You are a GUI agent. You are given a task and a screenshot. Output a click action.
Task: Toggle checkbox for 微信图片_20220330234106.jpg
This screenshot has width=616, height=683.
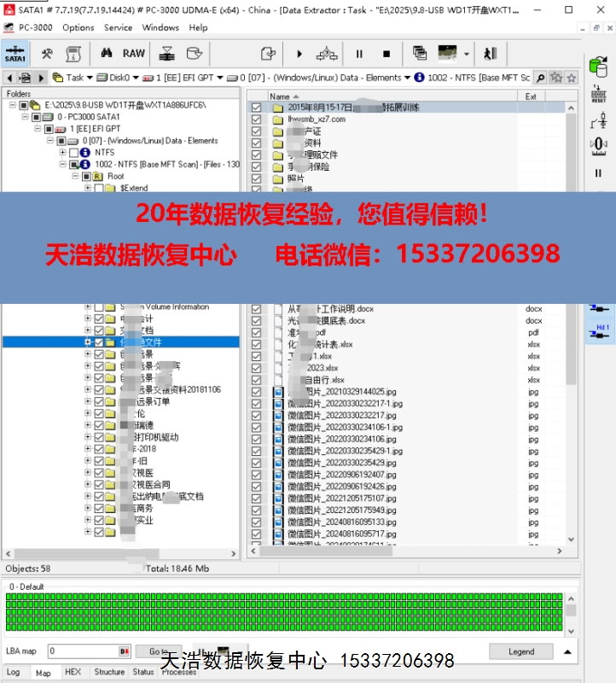257,439
